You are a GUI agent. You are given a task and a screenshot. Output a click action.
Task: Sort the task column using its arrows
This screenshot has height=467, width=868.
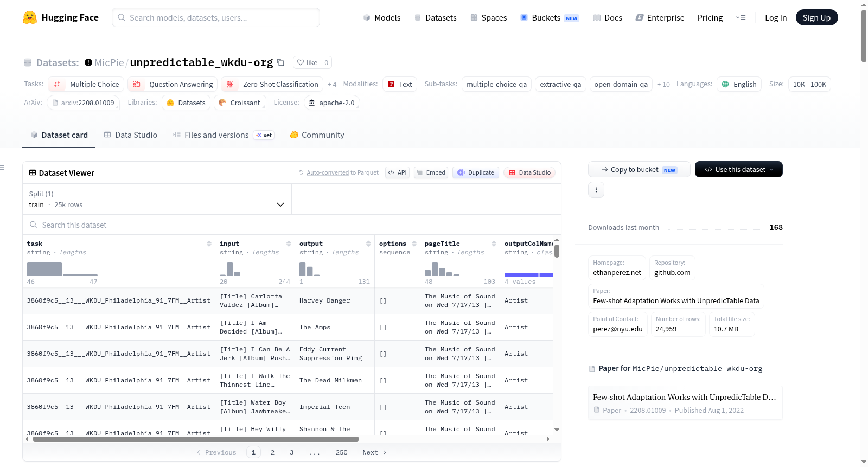(x=209, y=244)
